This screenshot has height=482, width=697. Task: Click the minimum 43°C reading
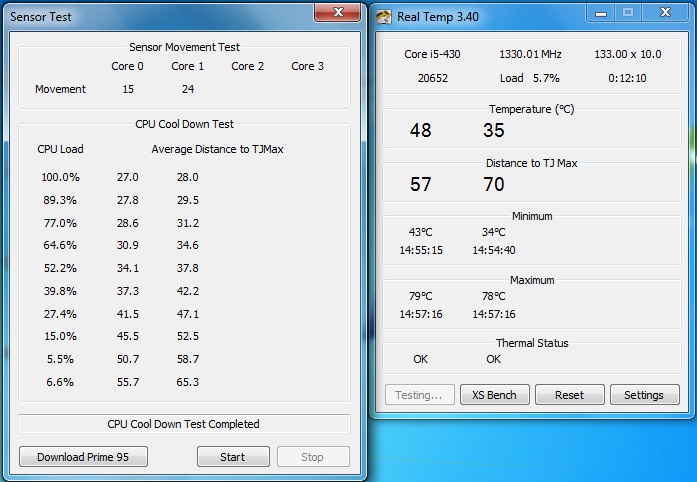click(421, 232)
